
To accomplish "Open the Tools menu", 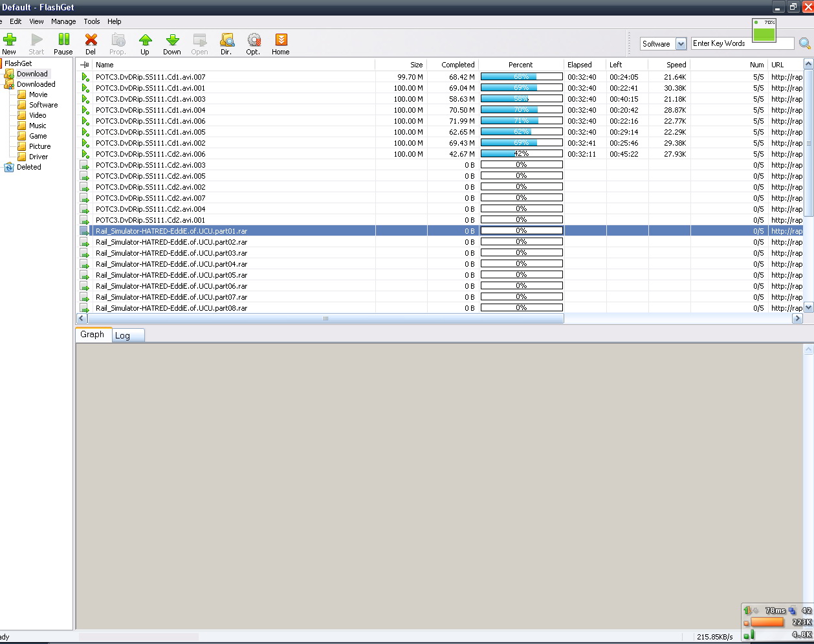I will (92, 21).
